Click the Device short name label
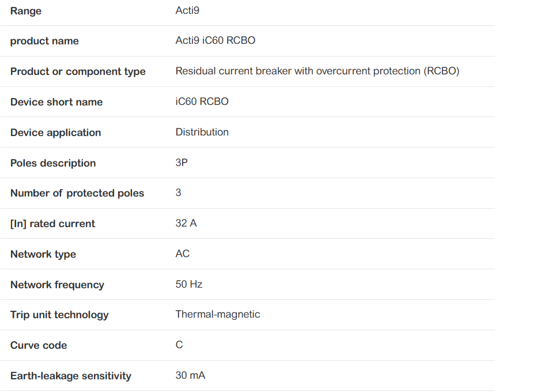Screen dimensions: 541x392 tap(56, 102)
